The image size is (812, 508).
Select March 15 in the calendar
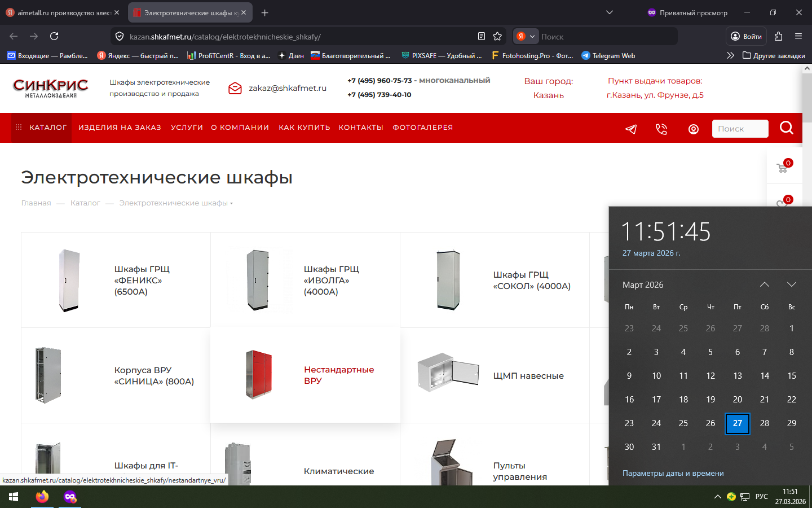point(792,376)
